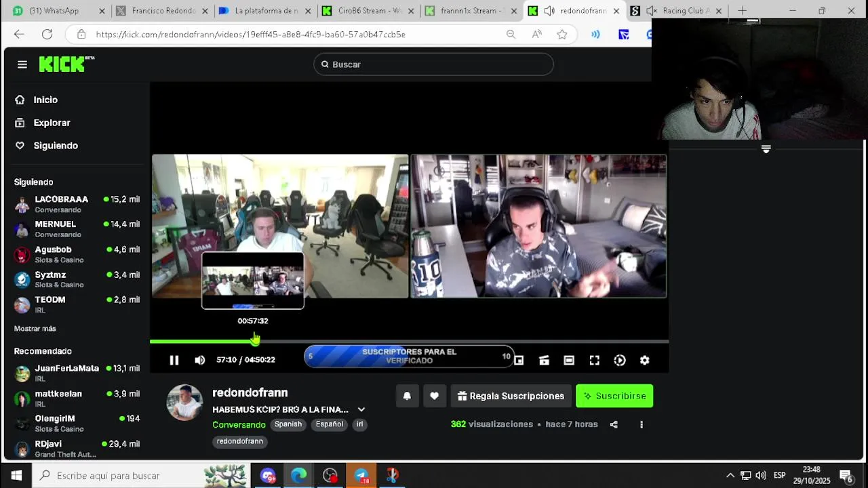Screen dimensions: 868x488
Task: Open JuanFerLaMata recommended channel
Action: (77, 373)
